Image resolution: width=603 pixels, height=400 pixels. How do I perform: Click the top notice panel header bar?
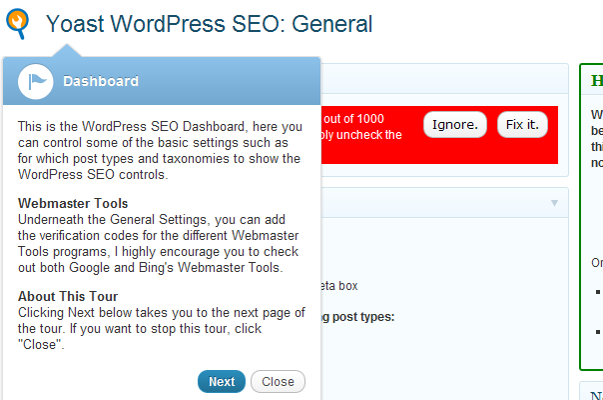click(440, 80)
